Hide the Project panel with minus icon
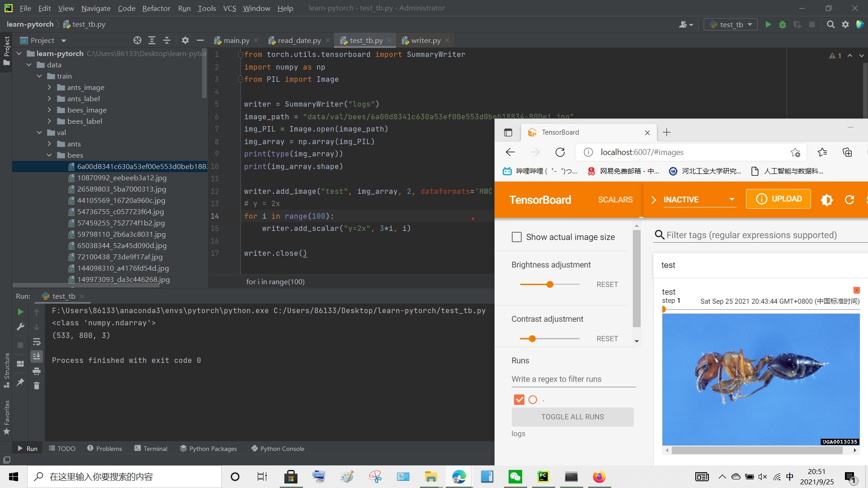 200,40
